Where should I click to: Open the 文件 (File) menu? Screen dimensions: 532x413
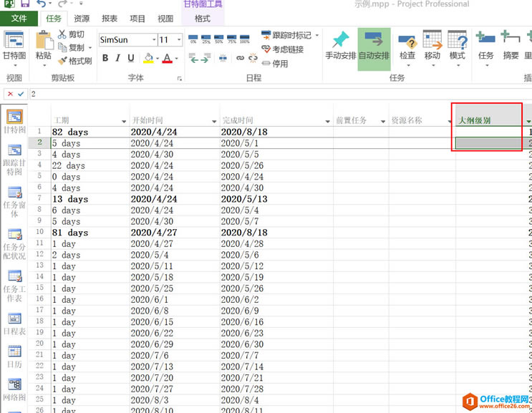pos(19,19)
